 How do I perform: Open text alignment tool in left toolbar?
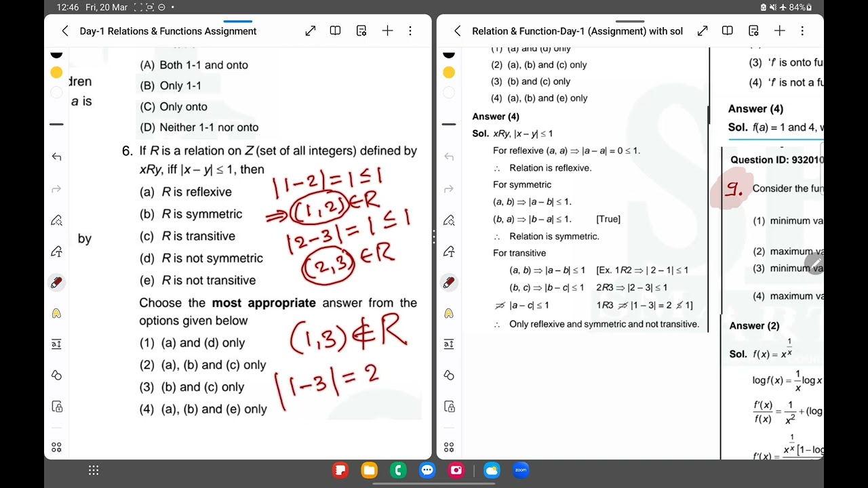pos(56,344)
